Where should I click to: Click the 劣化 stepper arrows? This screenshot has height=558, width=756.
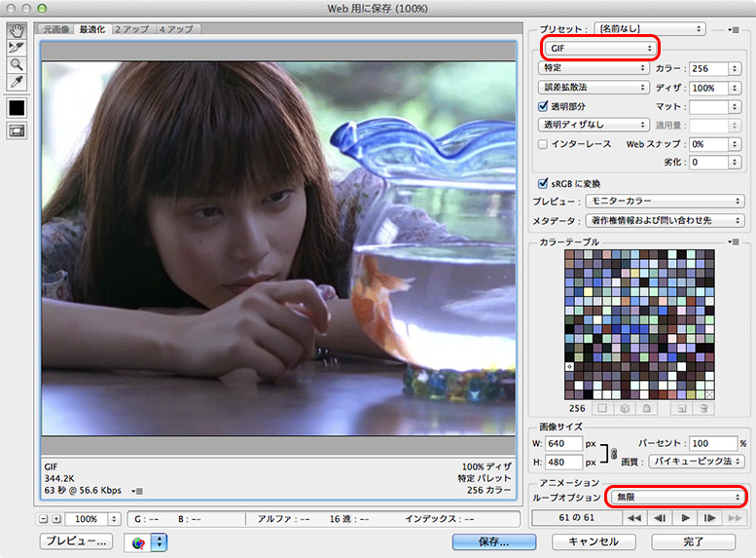(735, 163)
